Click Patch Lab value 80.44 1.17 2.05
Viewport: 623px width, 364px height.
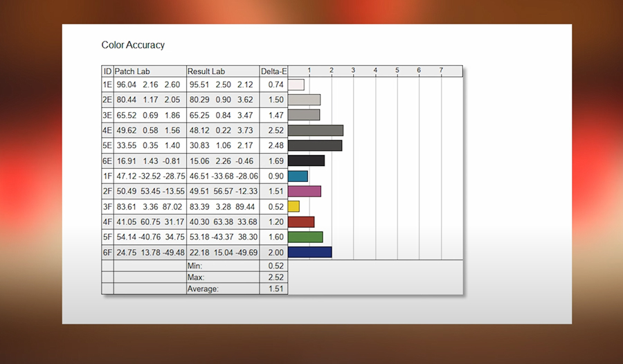click(x=148, y=100)
